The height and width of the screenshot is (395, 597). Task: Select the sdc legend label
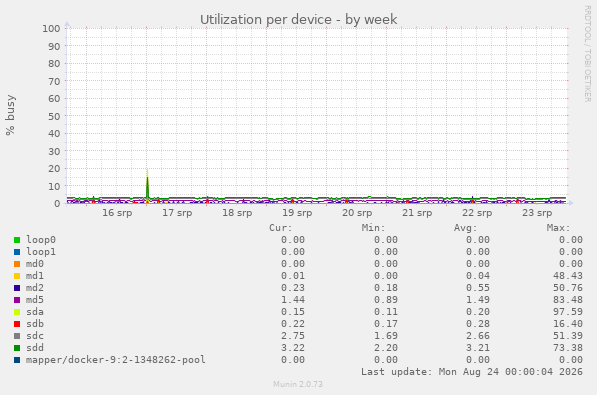click(x=35, y=336)
